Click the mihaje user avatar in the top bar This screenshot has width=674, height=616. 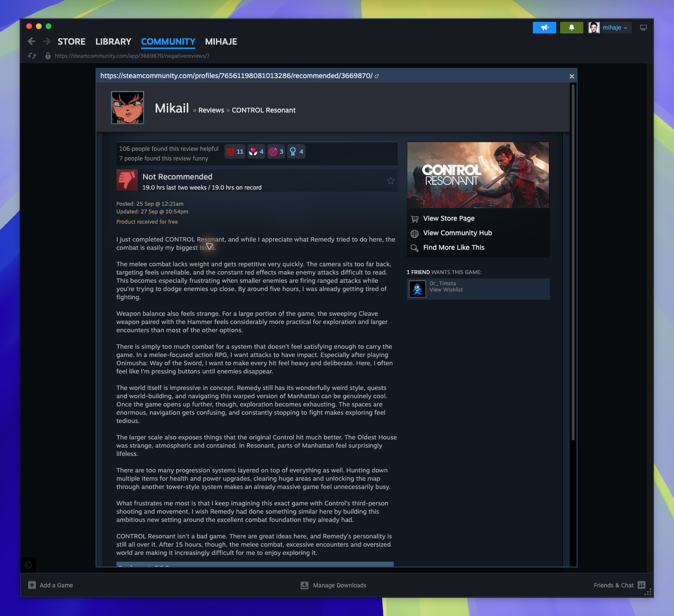point(594,28)
